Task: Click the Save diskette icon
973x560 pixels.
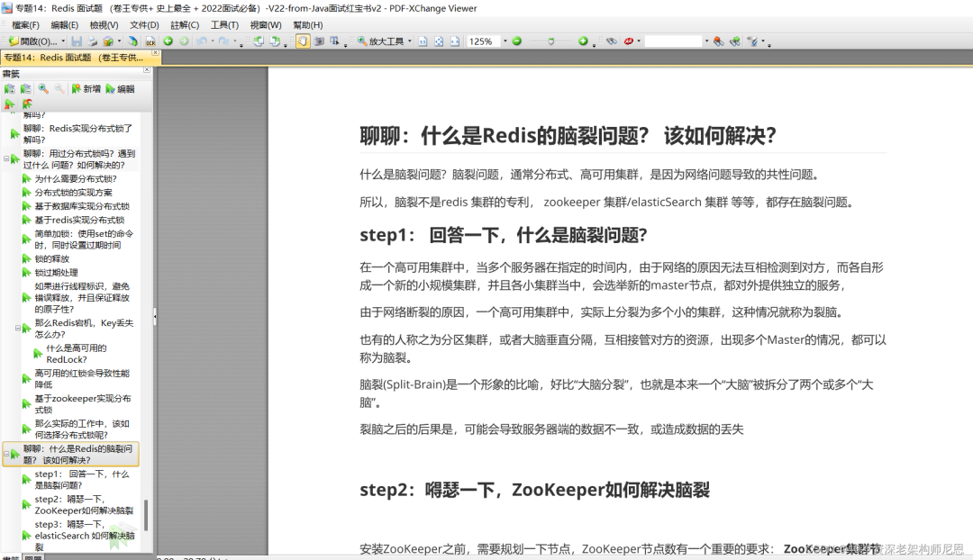Action: point(77,41)
